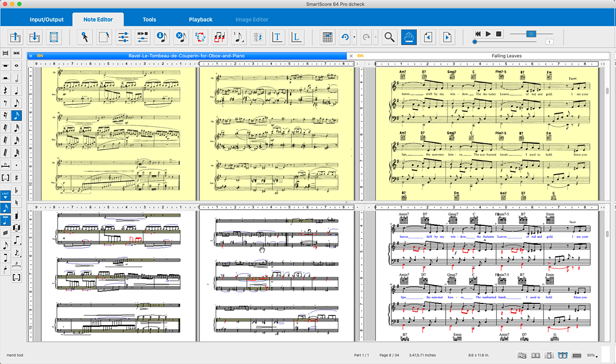Screen dimensions: 616x364
Task: Click the undo button
Action: (x=345, y=37)
